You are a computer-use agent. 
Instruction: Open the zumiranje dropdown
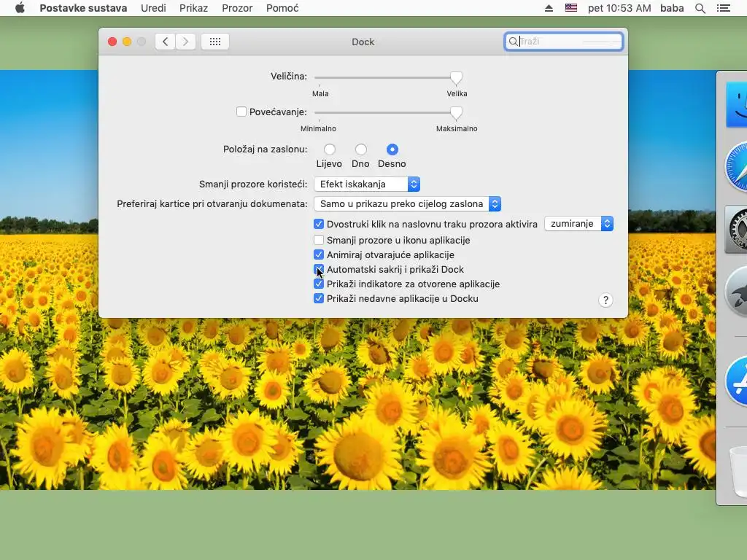tap(578, 224)
